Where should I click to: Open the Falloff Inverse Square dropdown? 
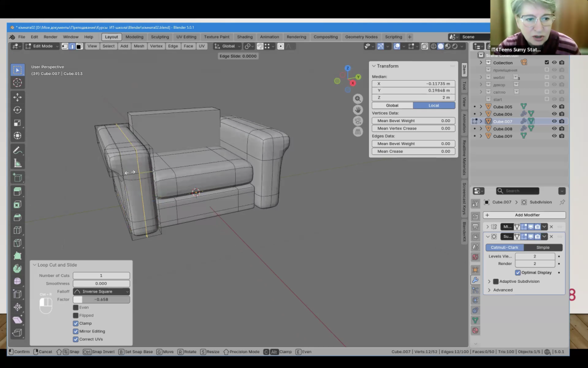click(101, 291)
